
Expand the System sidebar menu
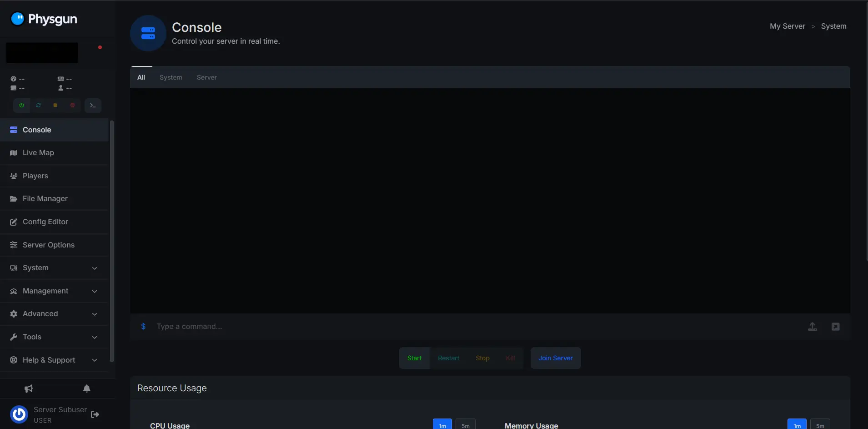coord(54,268)
